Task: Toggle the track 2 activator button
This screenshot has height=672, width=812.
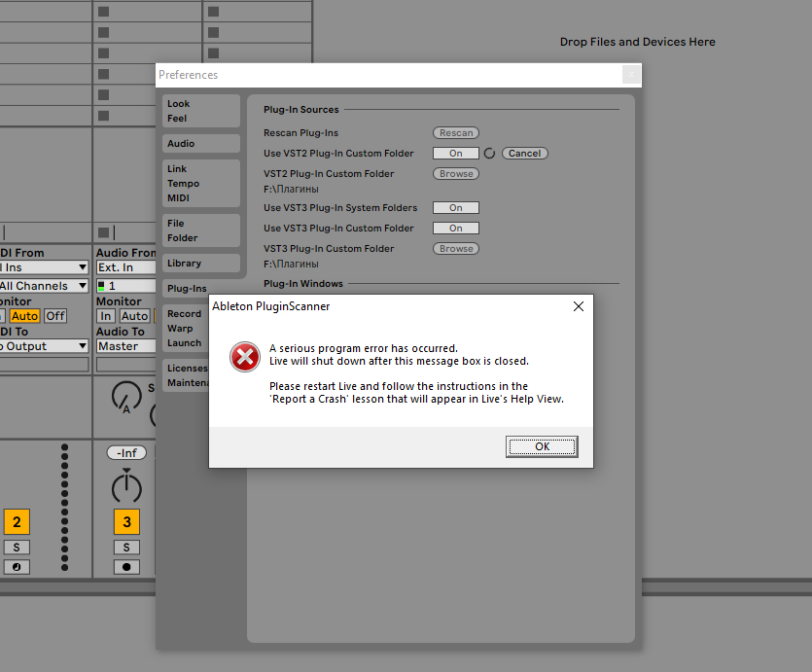Action: point(17,522)
